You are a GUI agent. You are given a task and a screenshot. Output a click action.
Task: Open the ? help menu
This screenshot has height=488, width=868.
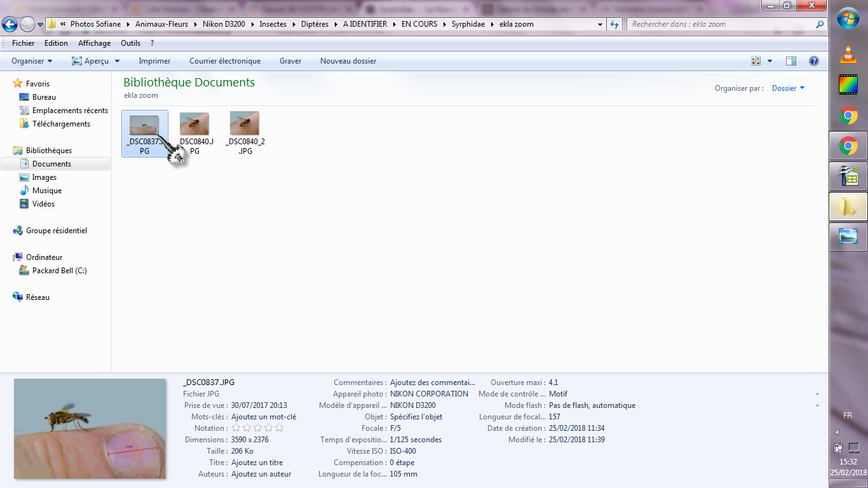coord(153,43)
